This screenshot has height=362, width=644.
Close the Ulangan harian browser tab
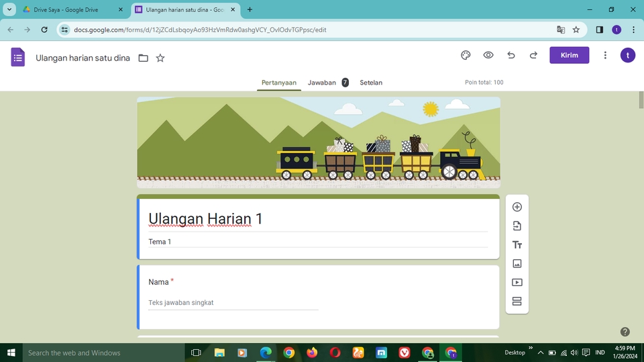pyautogui.click(x=233, y=9)
